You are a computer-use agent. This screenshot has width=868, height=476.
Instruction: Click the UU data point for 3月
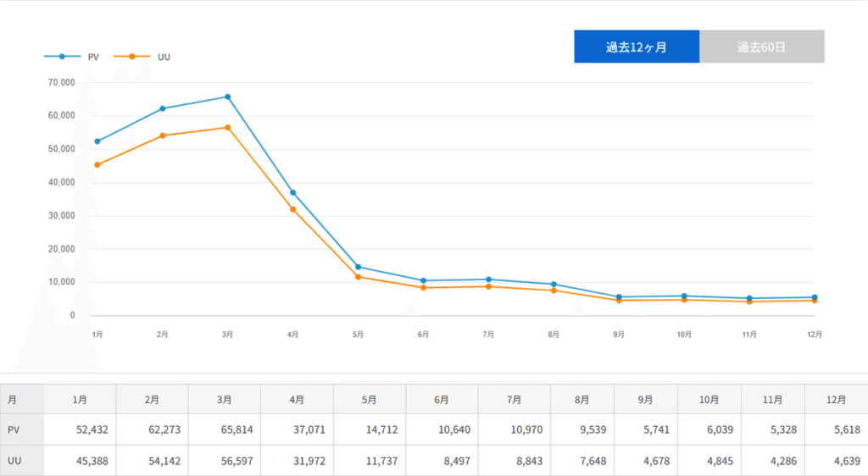coord(227,128)
